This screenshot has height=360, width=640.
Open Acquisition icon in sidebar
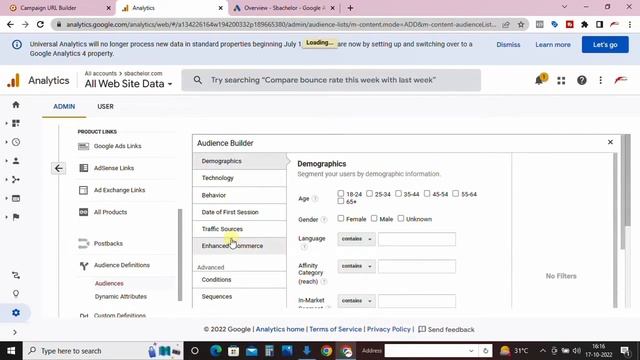tap(16, 180)
